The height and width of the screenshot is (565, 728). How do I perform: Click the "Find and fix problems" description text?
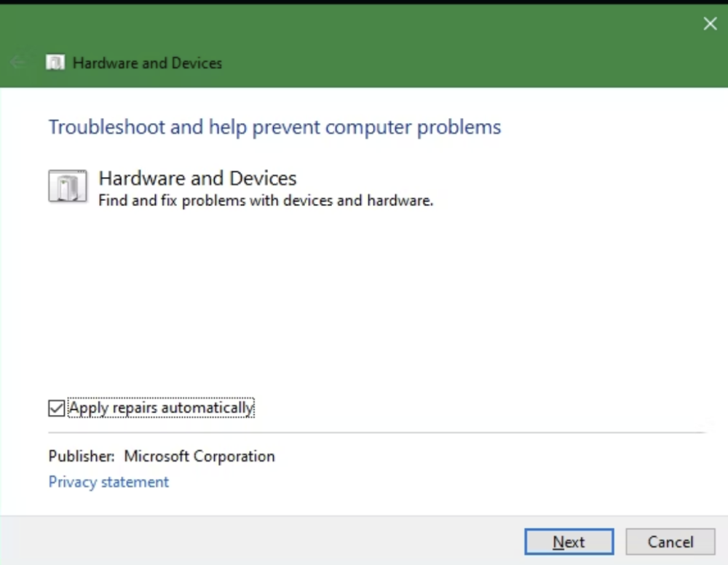[266, 200]
